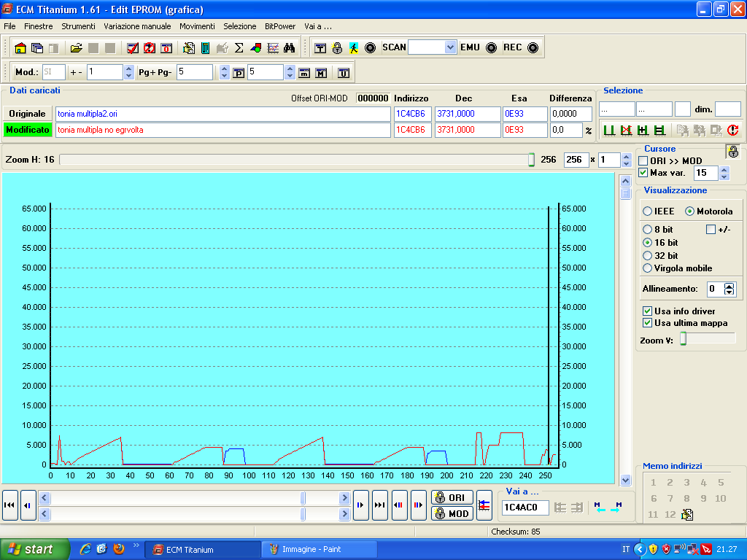Screen dimensions: 747x560
Task: Click the running man icon
Action: coord(354,48)
